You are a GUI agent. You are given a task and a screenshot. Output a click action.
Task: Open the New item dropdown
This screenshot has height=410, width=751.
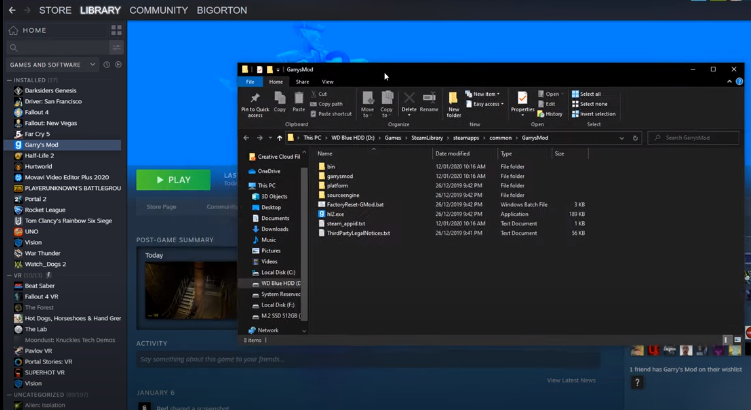483,94
